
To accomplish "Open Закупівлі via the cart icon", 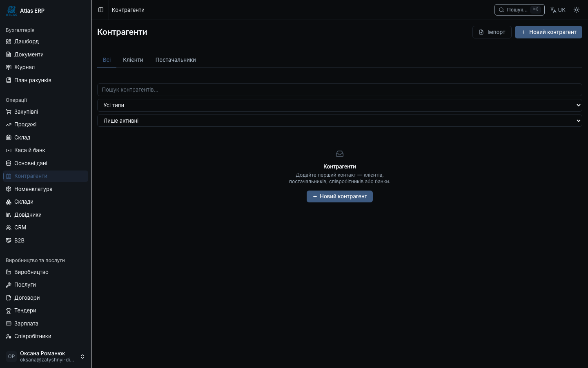I will coord(9,112).
